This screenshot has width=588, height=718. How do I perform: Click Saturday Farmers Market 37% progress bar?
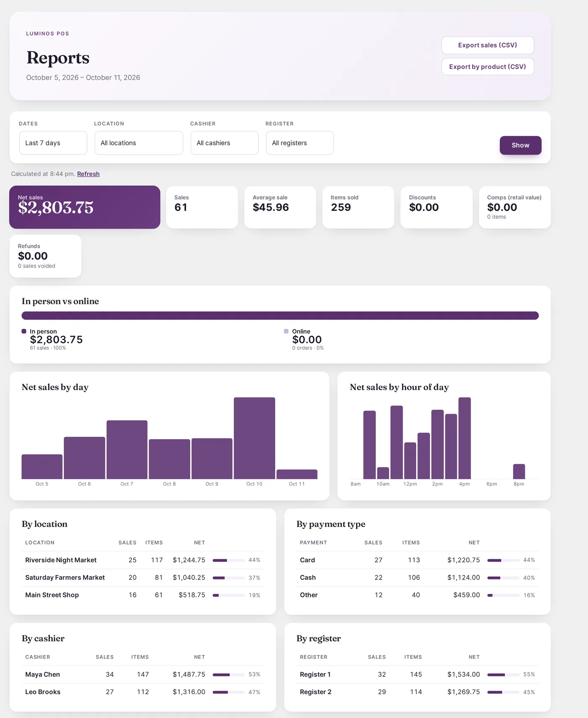pos(228,578)
